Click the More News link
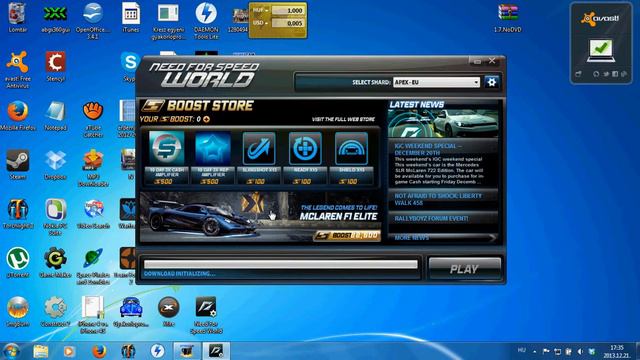Viewport: 640px width, 360px height. [412, 238]
